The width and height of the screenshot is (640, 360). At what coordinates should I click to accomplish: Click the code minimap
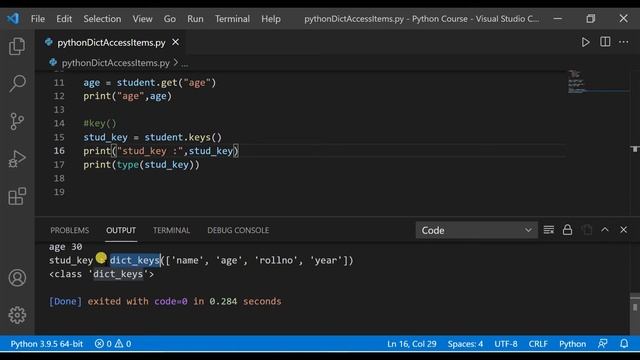tap(598, 82)
